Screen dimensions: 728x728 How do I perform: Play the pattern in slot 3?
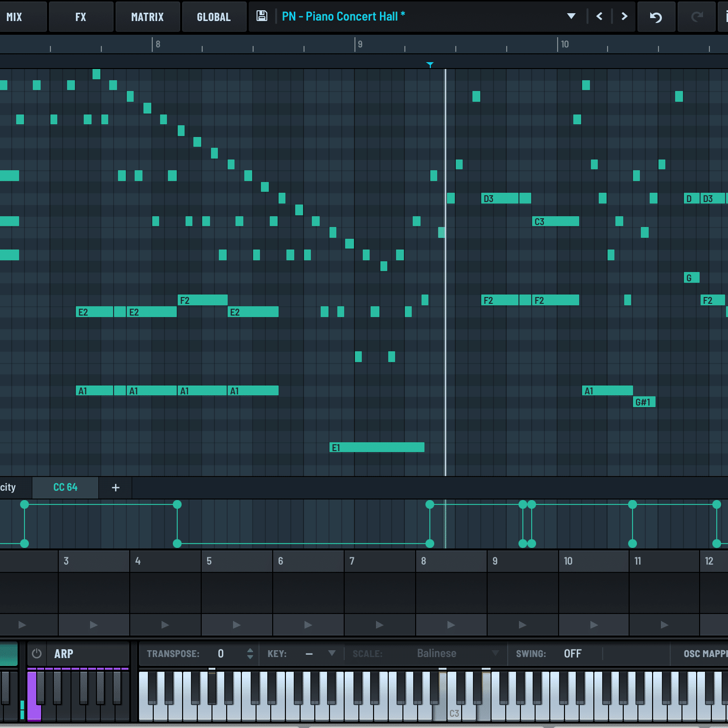pyautogui.click(x=94, y=625)
